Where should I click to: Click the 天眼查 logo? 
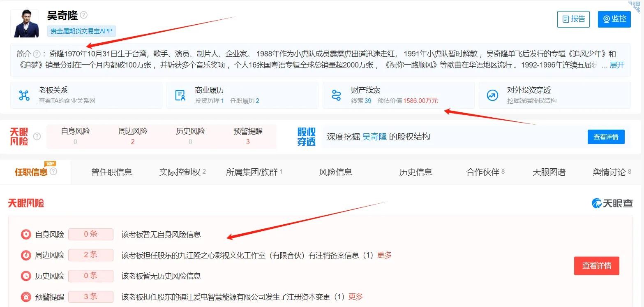(612, 203)
